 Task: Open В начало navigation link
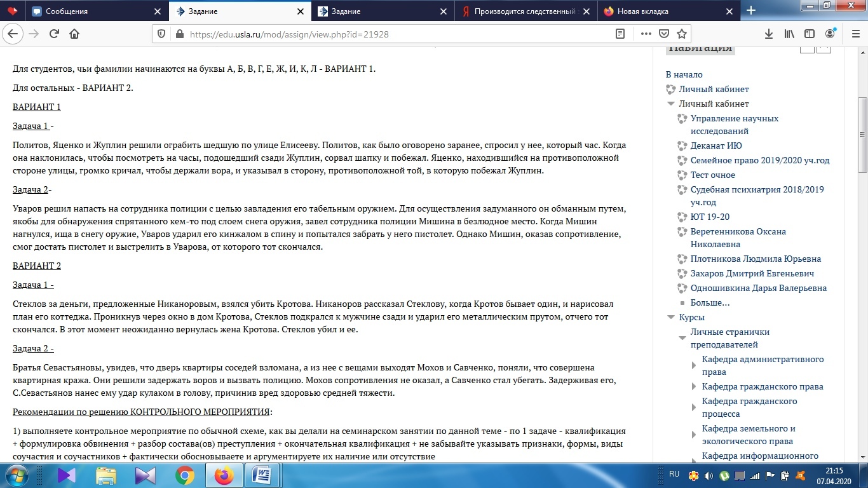(x=684, y=74)
